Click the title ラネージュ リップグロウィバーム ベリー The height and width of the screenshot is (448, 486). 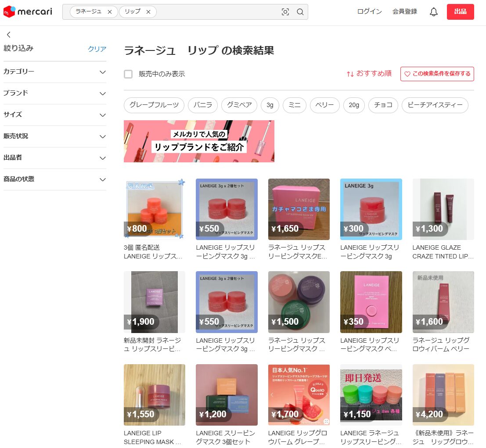441,344
